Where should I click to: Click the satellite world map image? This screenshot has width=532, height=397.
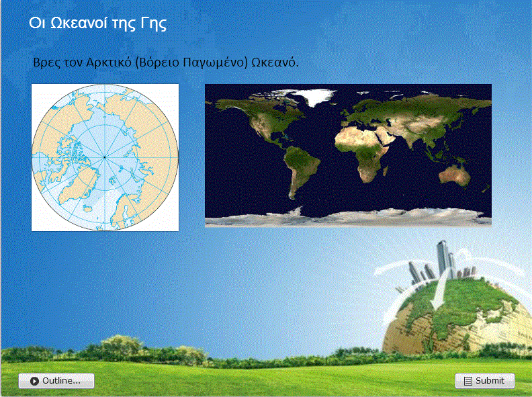[348, 155]
